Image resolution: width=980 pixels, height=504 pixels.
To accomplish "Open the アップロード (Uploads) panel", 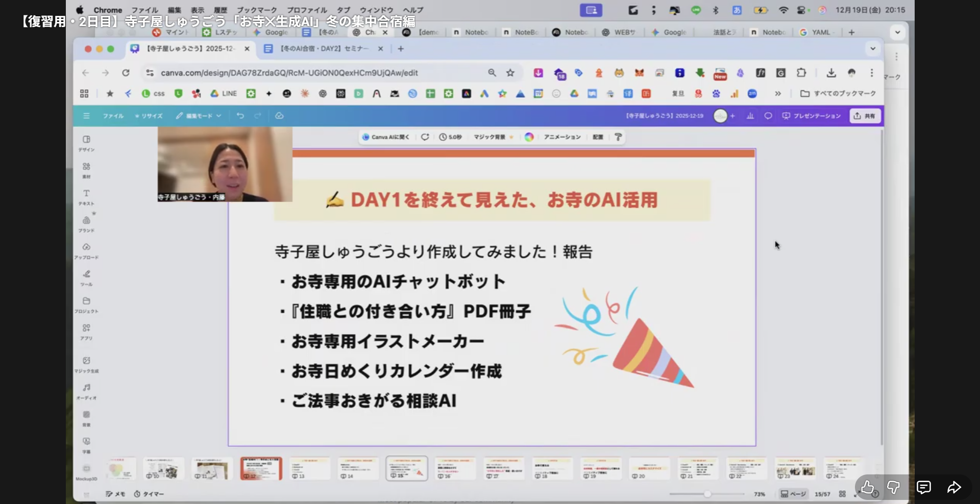I will click(86, 250).
